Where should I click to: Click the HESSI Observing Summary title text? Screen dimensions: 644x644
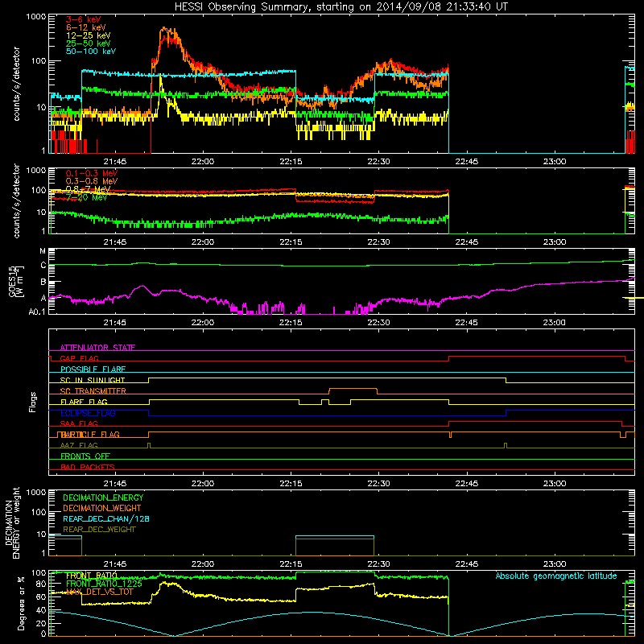tap(341, 7)
